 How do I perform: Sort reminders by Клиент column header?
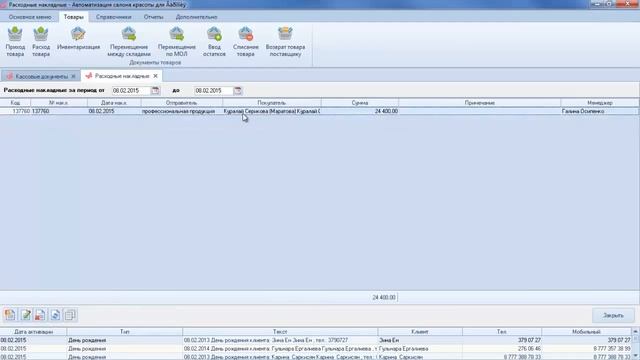pyautogui.click(x=420, y=332)
